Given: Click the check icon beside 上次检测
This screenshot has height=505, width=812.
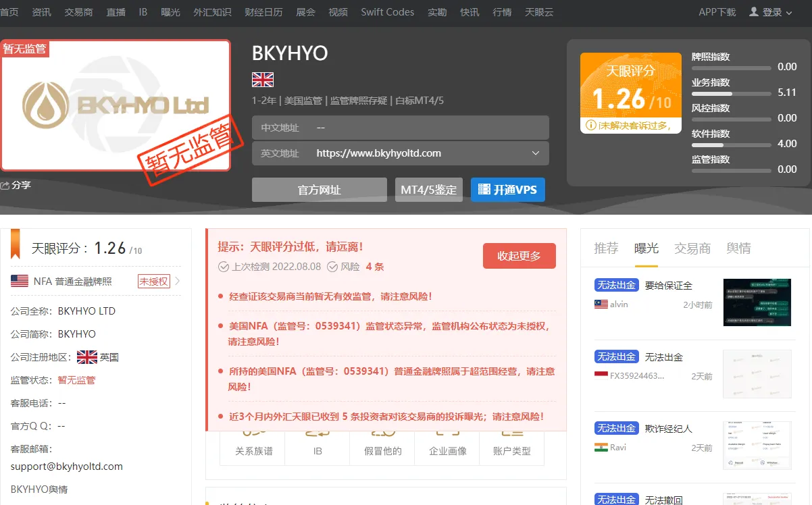Looking at the screenshot, I should point(224,267).
